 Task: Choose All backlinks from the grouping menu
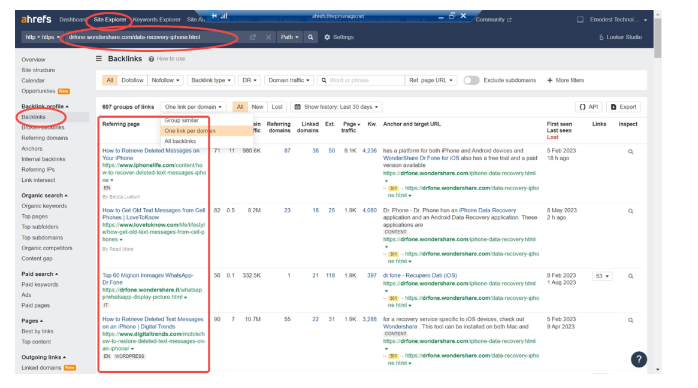point(180,141)
